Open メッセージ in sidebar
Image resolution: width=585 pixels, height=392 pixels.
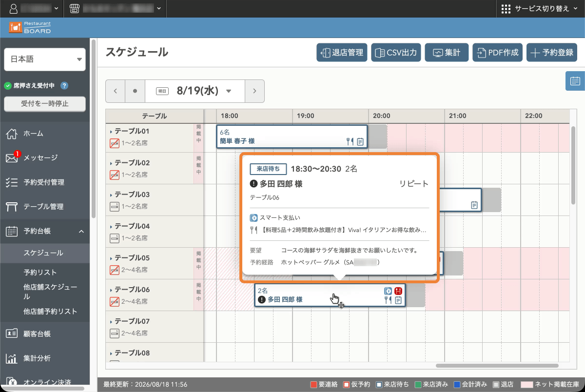coord(45,157)
